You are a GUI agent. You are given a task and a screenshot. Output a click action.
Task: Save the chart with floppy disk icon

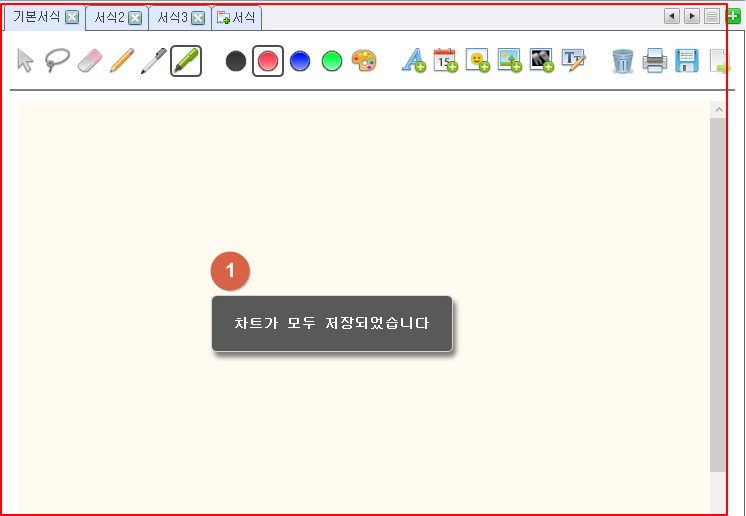pyautogui.click(x=687, y=61)
